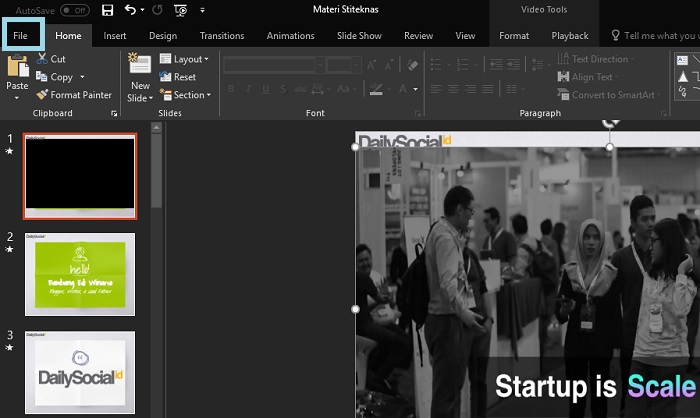Open the font name combo box
Screen dimensions: 700x418
pyautogui.click(x=274, y=65)
